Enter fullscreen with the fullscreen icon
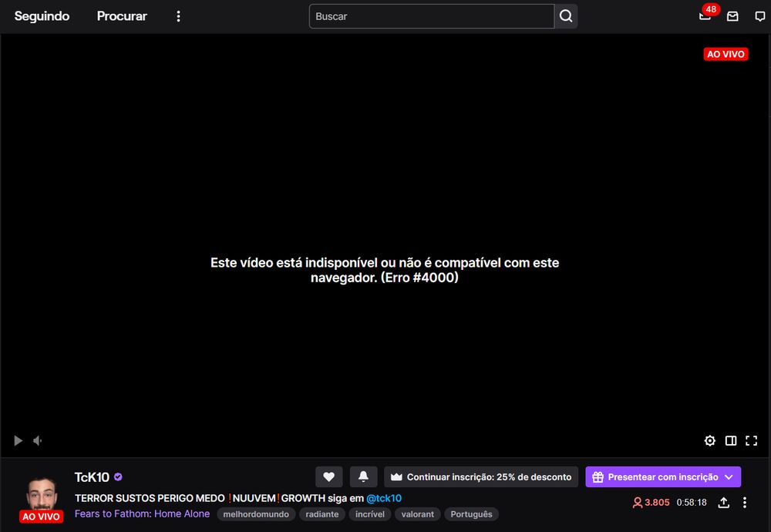The image size is (771, 532). 751,440
